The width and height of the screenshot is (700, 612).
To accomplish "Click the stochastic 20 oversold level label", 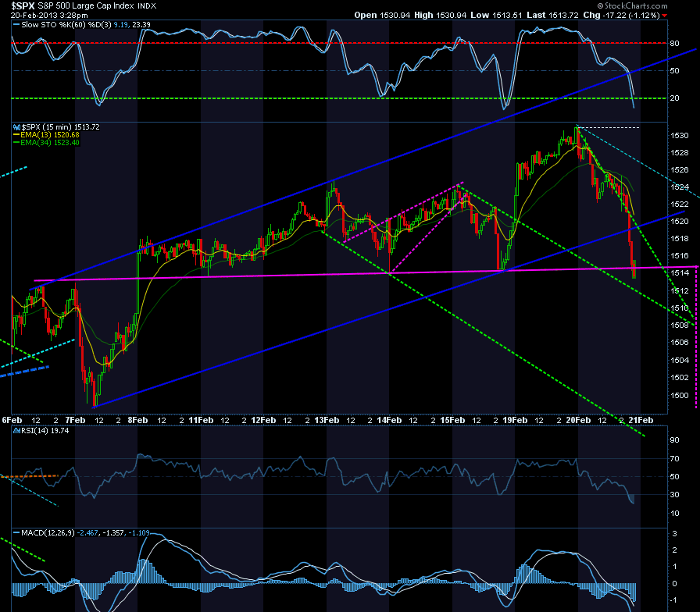I will [674, 98].
